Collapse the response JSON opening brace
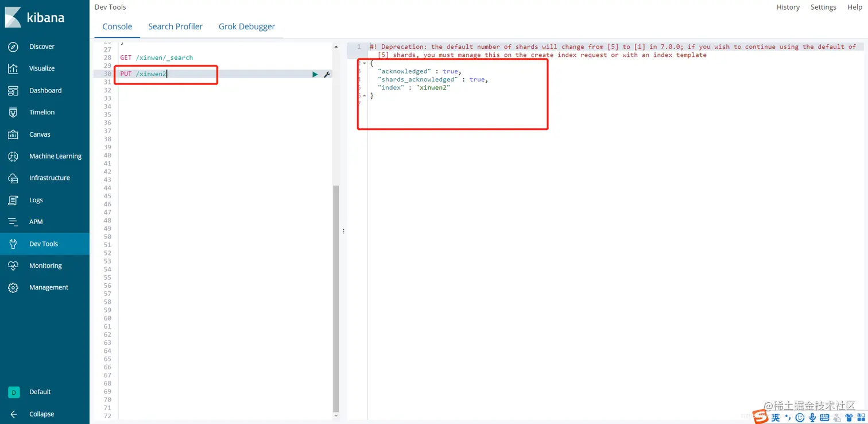Image resolution: width=868 pixels, height=424 pixels. (x=364, y=63)
